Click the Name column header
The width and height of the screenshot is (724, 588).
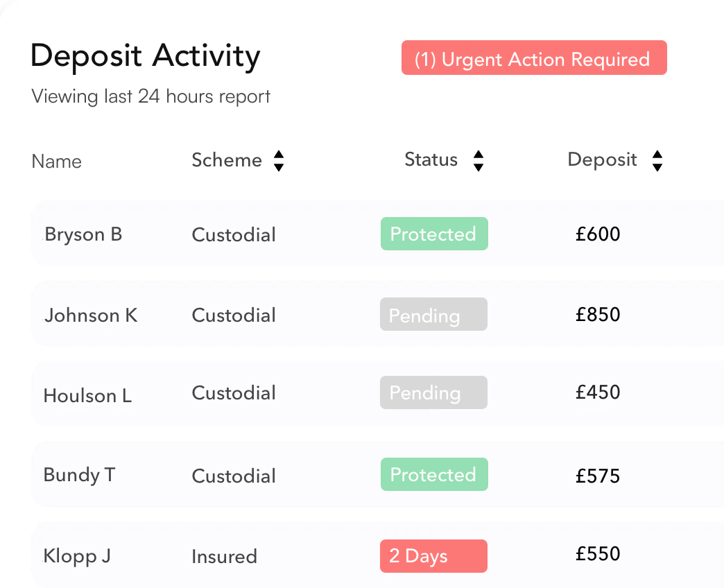pos(56,162)
